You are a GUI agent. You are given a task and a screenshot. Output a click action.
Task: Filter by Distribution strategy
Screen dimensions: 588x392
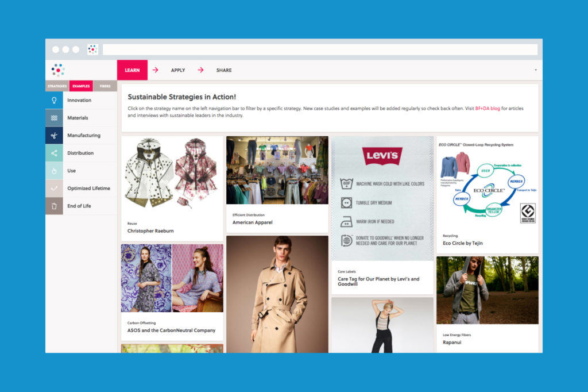pos(81,153)
